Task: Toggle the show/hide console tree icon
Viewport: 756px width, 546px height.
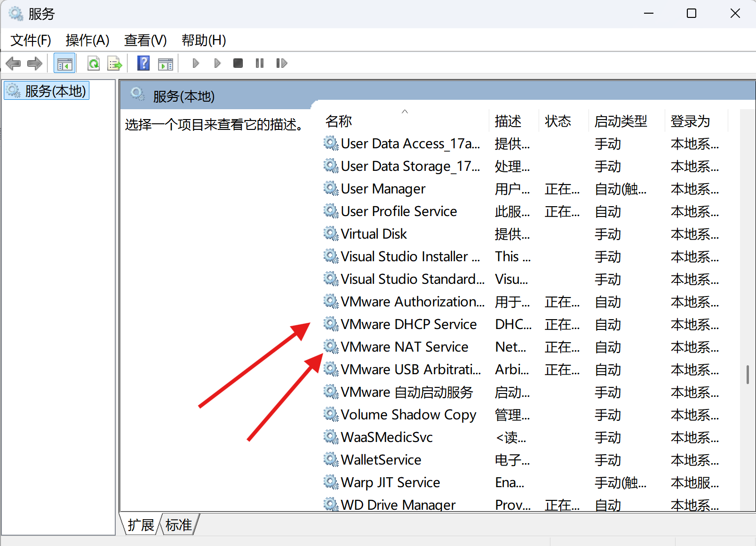Action: pos(65,63)
